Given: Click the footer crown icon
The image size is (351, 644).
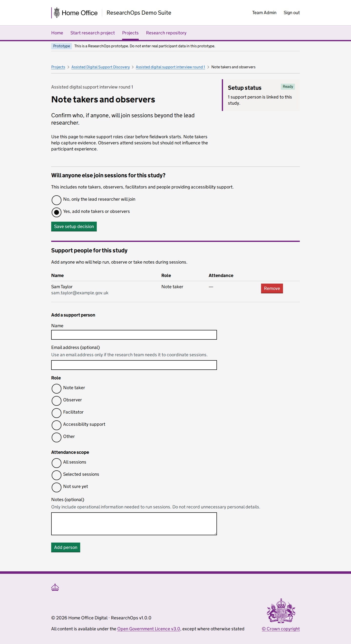Looking at the screenshot, I should click(x=55, y=587).
